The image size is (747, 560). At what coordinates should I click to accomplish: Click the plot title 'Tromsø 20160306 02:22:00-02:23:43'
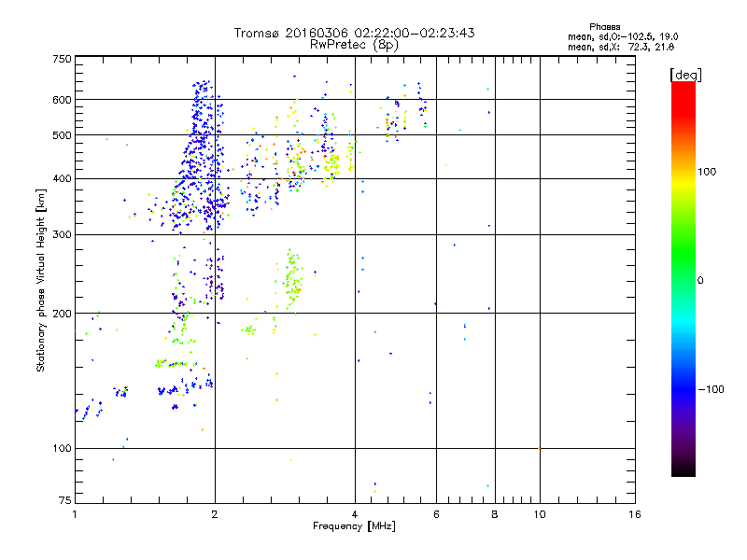(x=354, y=33)
